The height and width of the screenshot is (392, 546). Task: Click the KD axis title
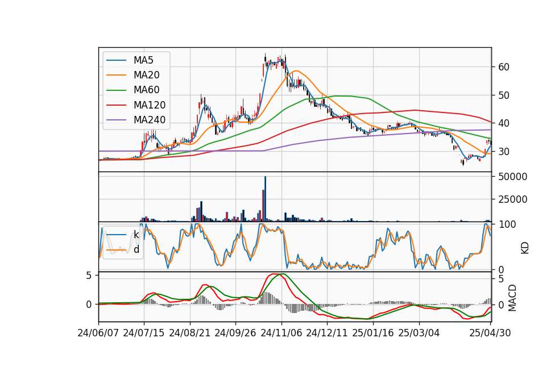click(525, 248)
